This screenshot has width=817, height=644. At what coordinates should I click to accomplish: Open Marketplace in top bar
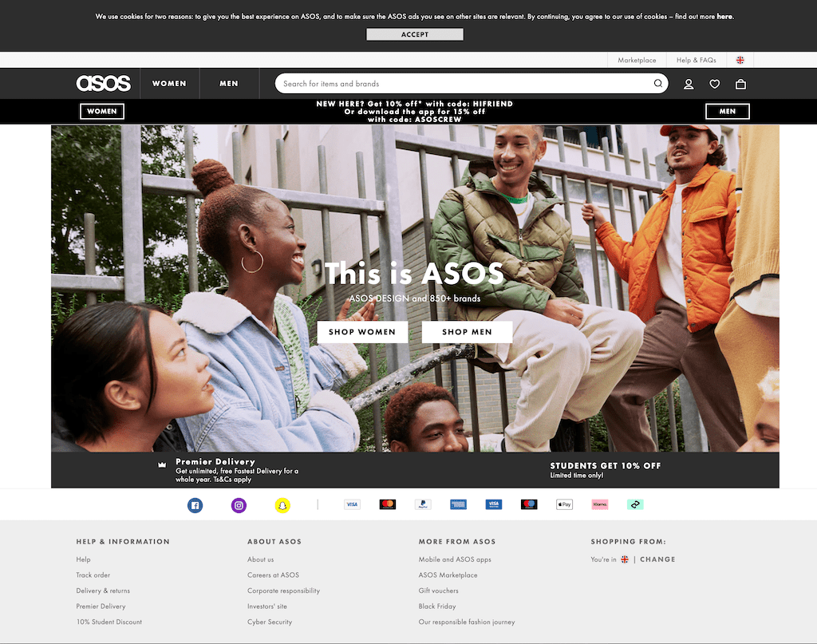[637, 60]
